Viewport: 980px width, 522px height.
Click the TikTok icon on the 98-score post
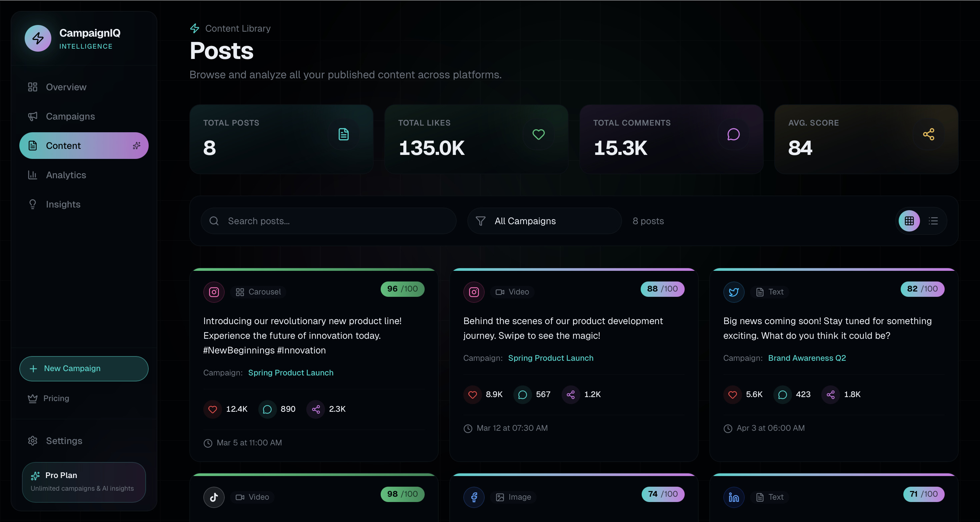214,497
